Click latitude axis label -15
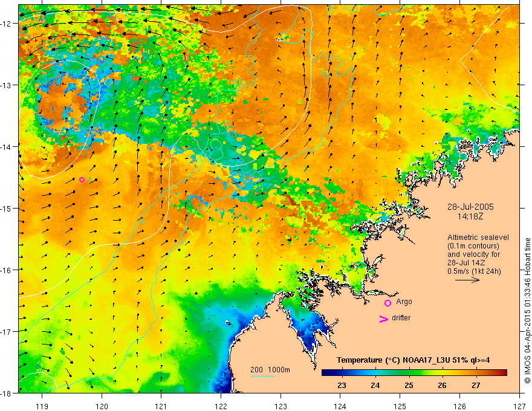This screenshot has height=411, width=532. click(x=7, y=208)
